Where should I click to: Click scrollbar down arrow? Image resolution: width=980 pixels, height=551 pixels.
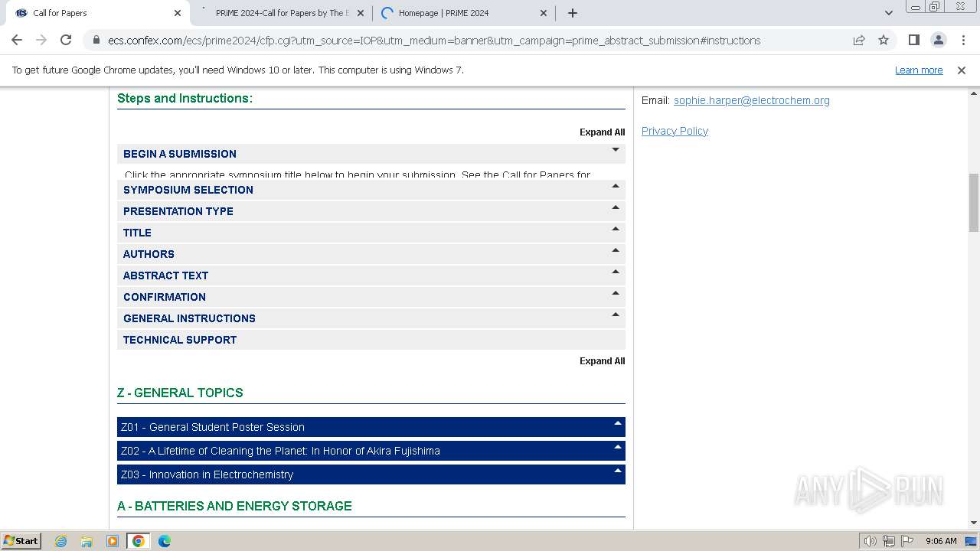tap(974, 523)
